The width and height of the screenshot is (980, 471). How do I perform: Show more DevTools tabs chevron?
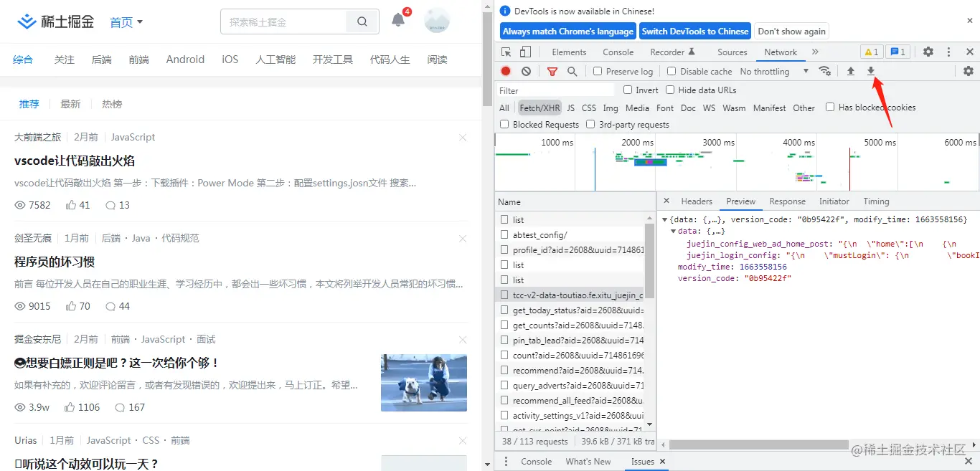815,52
